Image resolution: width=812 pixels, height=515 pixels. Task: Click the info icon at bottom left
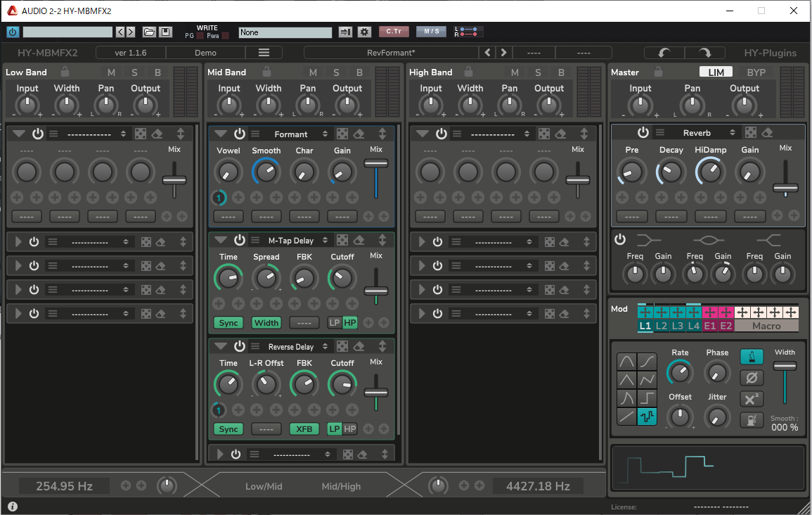tap(13, 506)
